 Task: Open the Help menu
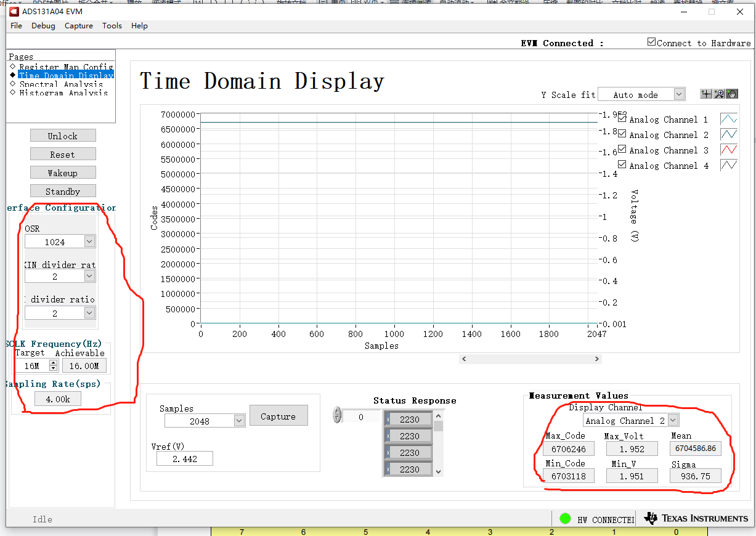pos(139,25)
